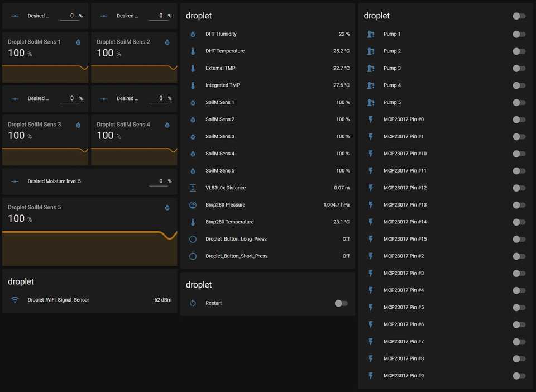Turn on the Pump 2 toggle
Viewport: 536px width, 392px height.
point(519,51)
